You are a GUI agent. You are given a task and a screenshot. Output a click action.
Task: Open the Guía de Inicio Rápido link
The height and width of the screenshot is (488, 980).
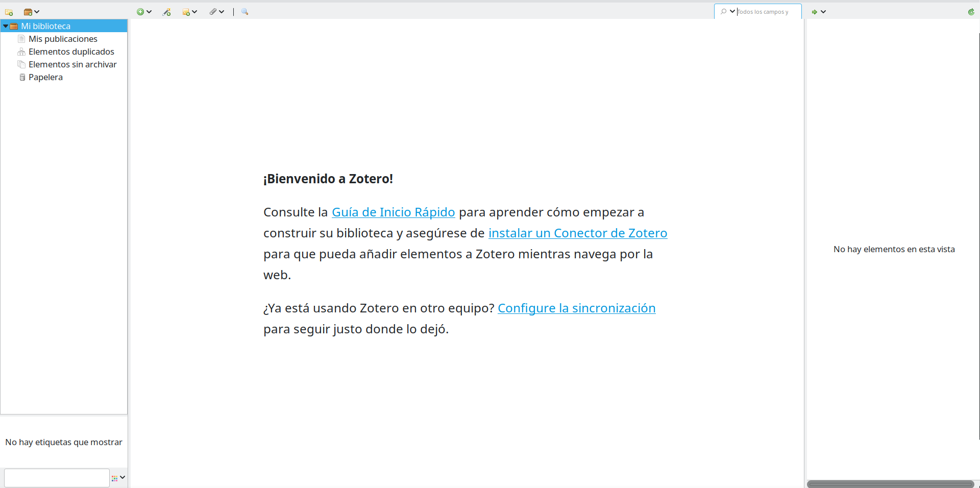tap(393, 212)
